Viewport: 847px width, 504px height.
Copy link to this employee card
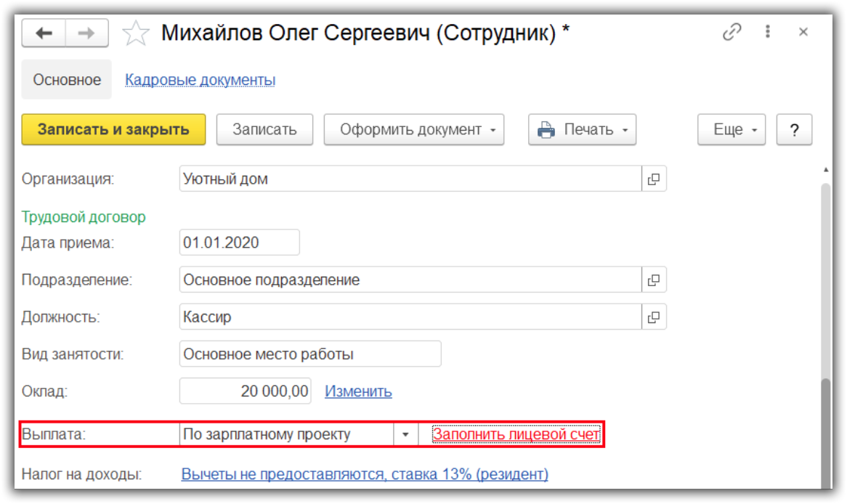pos(731,33)
